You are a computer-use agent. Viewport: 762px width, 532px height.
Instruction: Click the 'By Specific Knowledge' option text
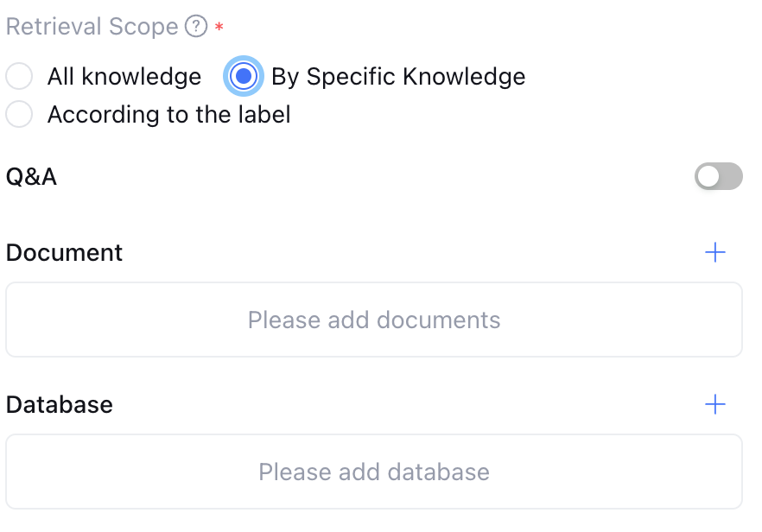(x=398, y=77)
